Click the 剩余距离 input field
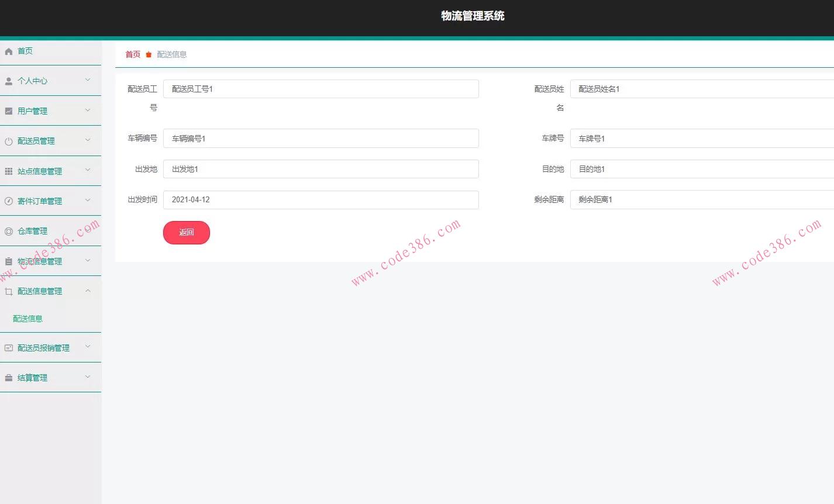This screenshot has height=504, width=834. click(x=702, y=200)
